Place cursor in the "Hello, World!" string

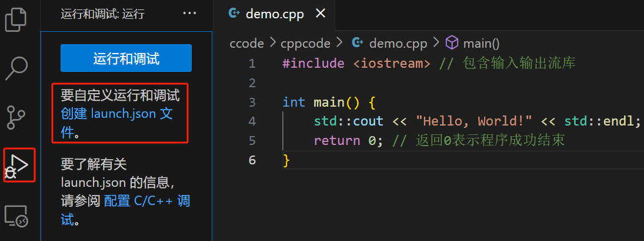point(473,121)
